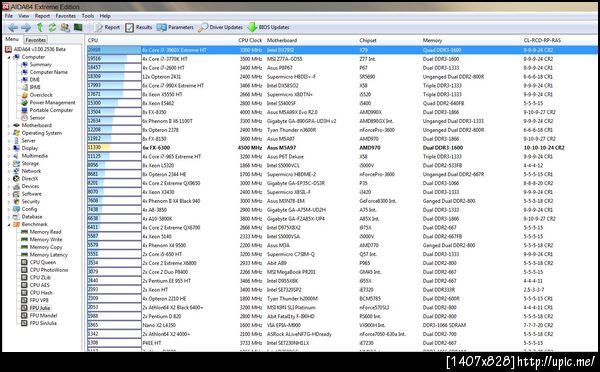Switch to the Menu tab
The height and width of the screenshot is (372, 600).
[12, 39]
